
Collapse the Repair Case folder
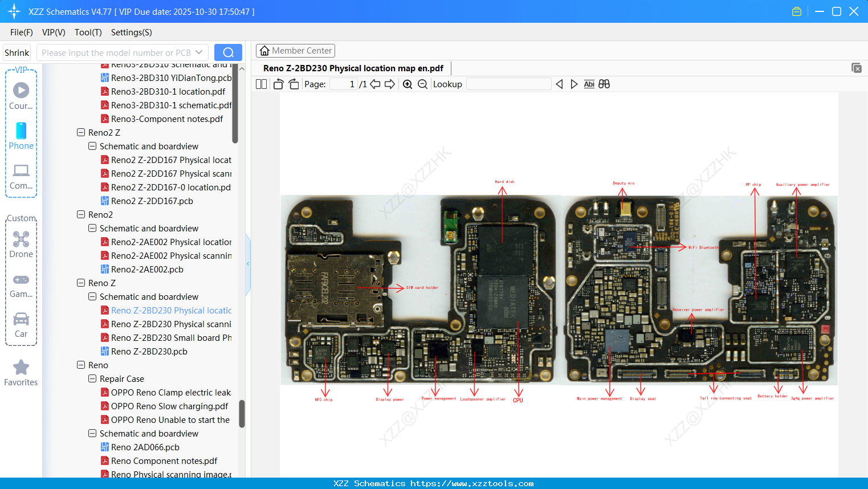click(92, 378)
